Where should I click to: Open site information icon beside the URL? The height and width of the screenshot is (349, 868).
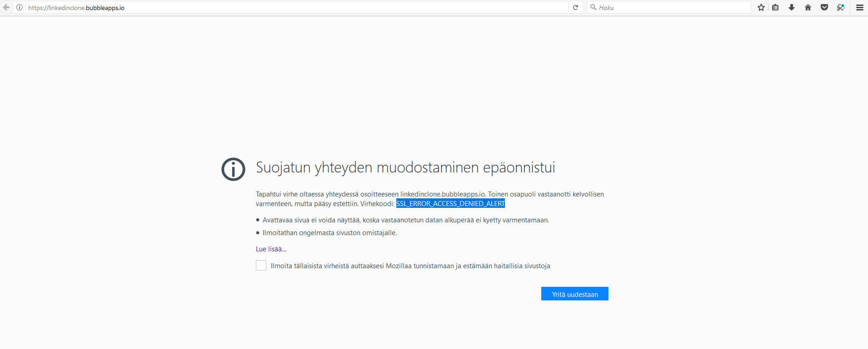(x=20, y=7)
